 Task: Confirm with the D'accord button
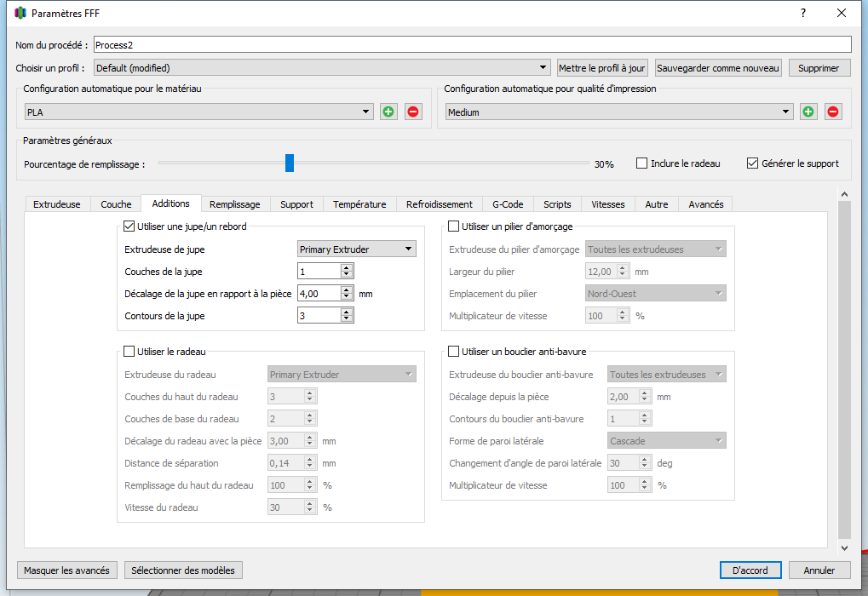(x=750, y=570)
